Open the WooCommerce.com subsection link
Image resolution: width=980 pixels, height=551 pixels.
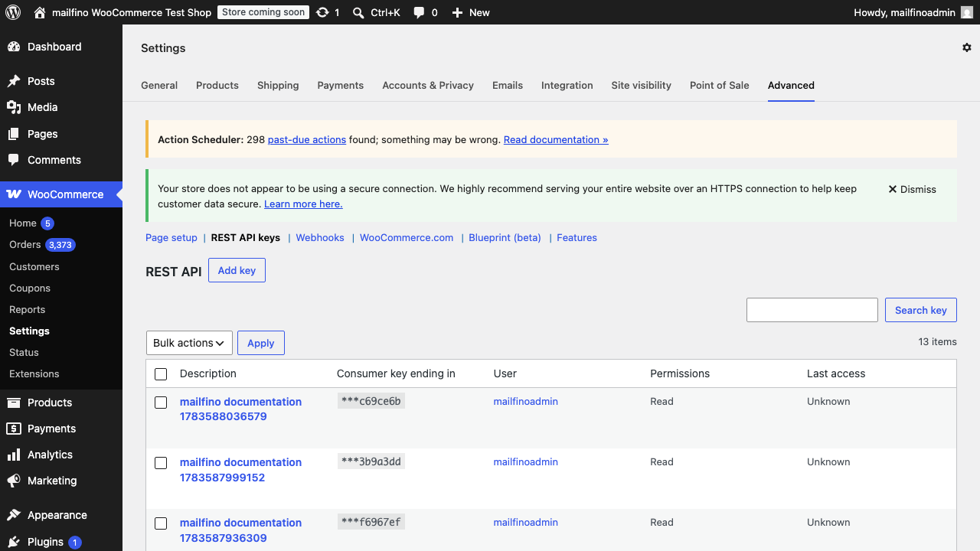click(x=407, y=237)
